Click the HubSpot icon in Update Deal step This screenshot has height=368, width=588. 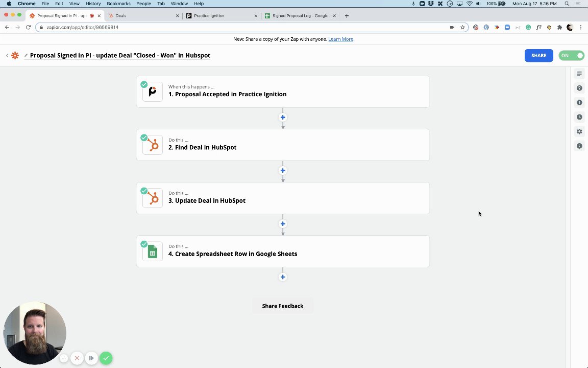[x=153, y=198]
